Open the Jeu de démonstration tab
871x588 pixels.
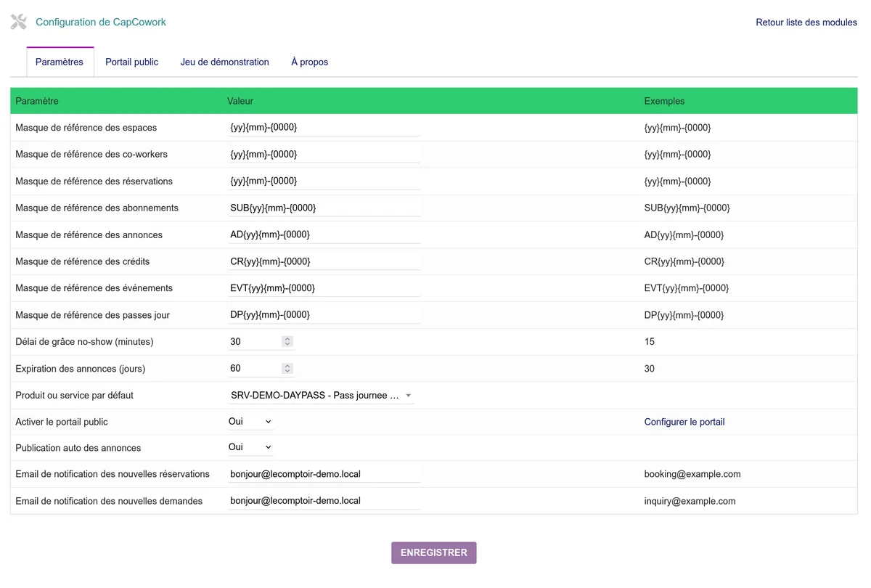(225, 62)
